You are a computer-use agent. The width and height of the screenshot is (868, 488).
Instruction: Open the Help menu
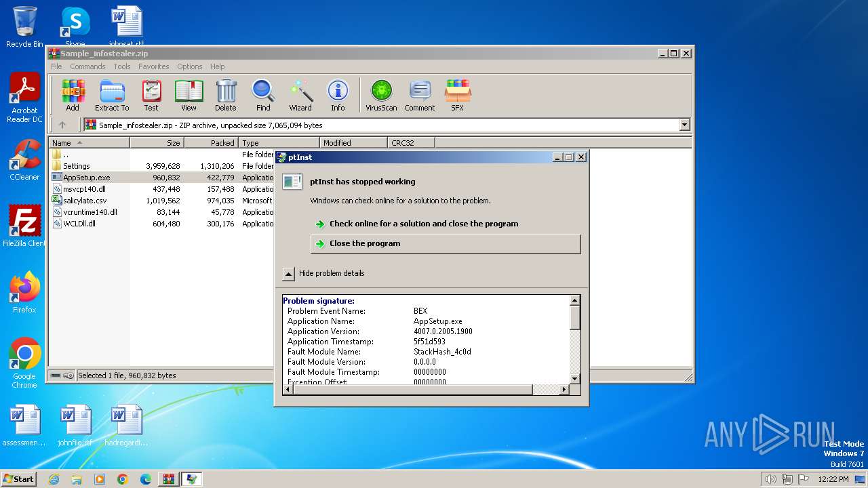217,66
